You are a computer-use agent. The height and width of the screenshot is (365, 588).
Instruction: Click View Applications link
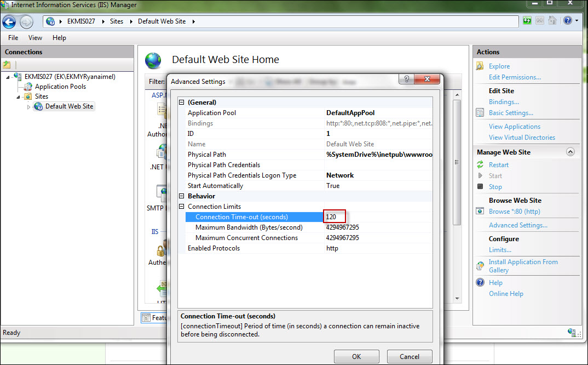point(515,127)
